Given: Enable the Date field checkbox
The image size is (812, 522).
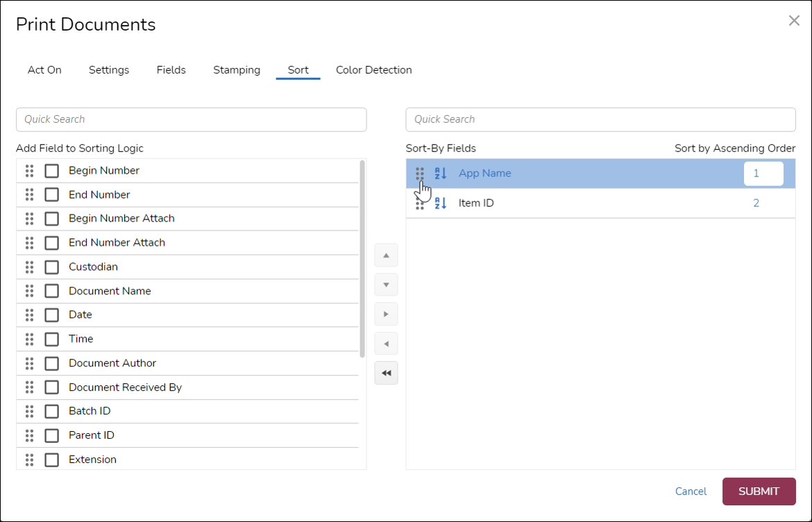Looking at the screenshot, I should tap(51, 314).
